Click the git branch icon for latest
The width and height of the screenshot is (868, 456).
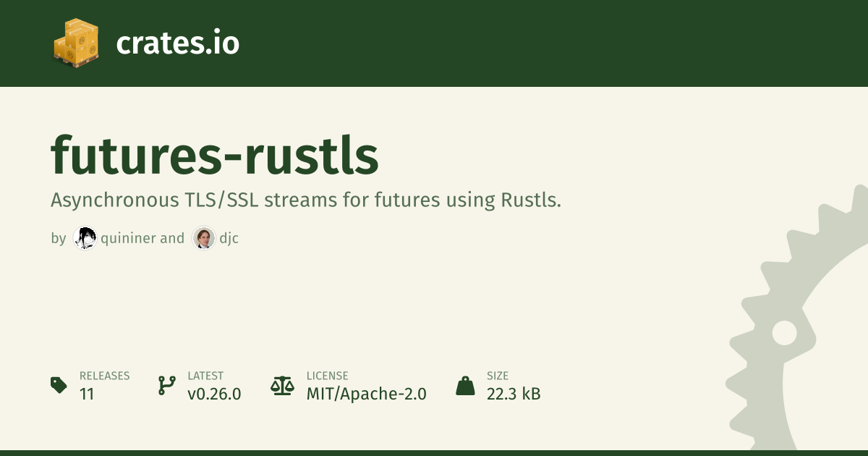[166, 385]
